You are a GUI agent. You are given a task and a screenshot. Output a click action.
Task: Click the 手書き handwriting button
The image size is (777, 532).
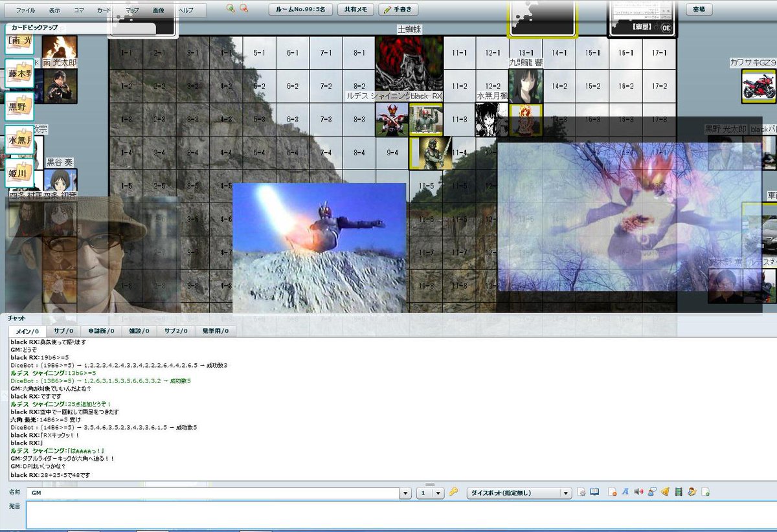(x=398, y=10)
